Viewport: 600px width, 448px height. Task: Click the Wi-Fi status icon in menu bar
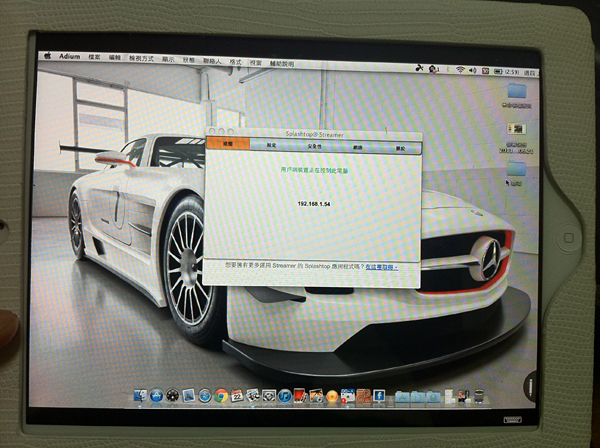tap(460, 70)
